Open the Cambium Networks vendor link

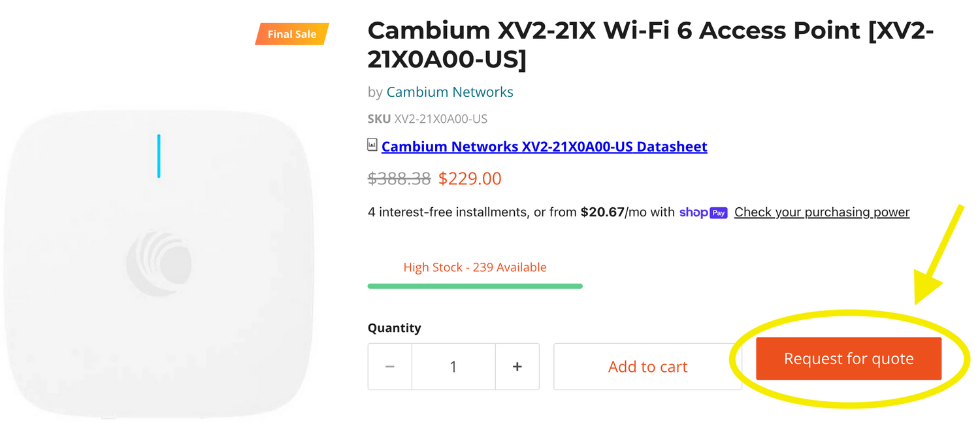[449, 92]
